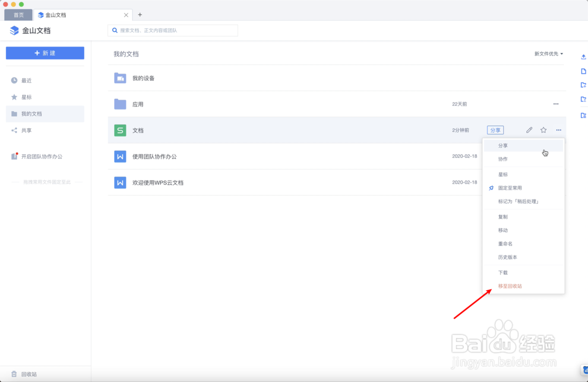The image size is (588, 382).
Task: Open 欢迎使用WPS云文档 document icon
Action: (x=120, y=182)
